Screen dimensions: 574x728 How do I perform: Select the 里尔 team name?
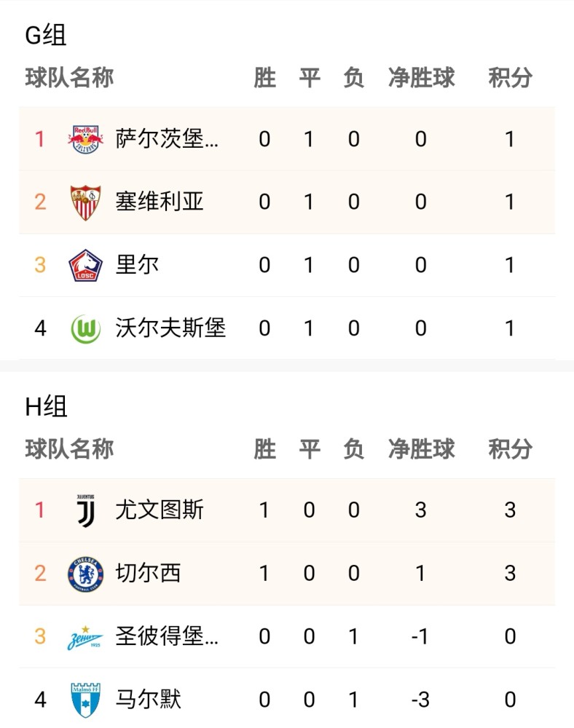pyautogui.click(x=137, y=265)
